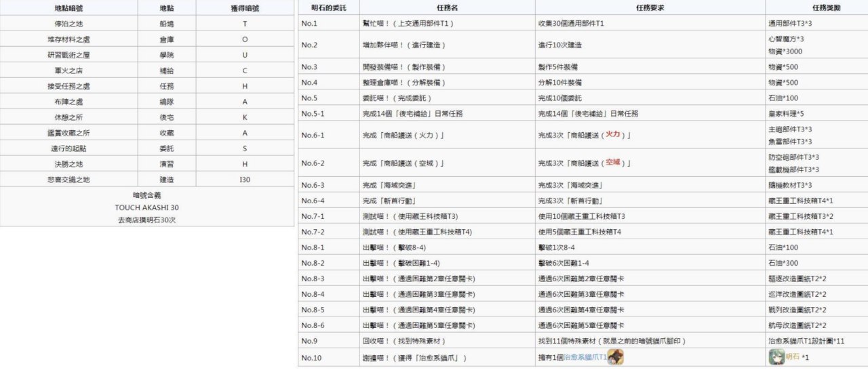Click the red 火力 text in No.6-1
The image size is (868, 370).
[x=614, y=135]
